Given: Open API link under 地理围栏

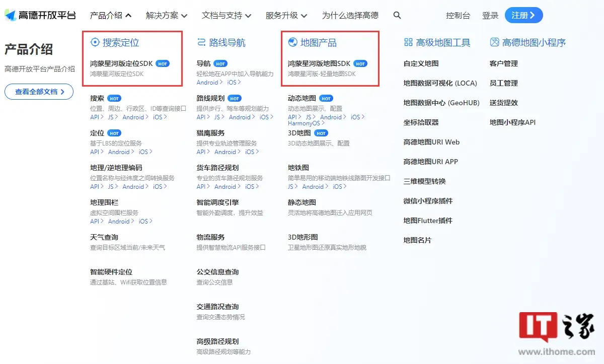Looking at the screenshot, I should click(x=97, y=222).
